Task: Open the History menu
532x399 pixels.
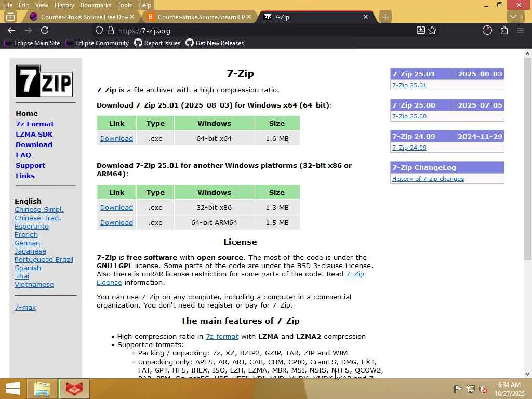Action: (x=64, y=5)
